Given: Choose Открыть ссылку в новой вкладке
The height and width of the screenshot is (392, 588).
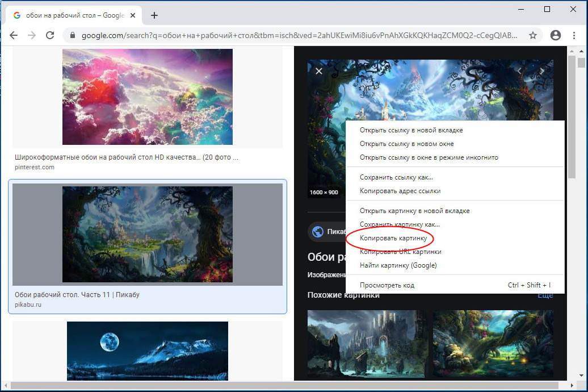Looking at the screenshot, I should point(411,130).
